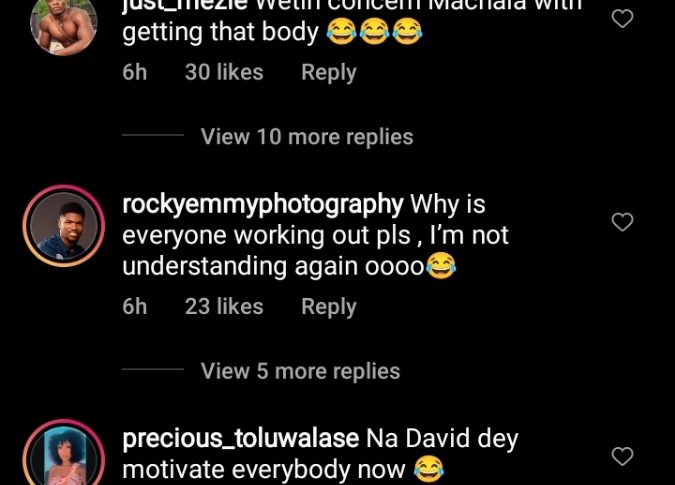Expand View 5 more replies
The width and height of the screenshot is (675, 485).
point(300,371)
